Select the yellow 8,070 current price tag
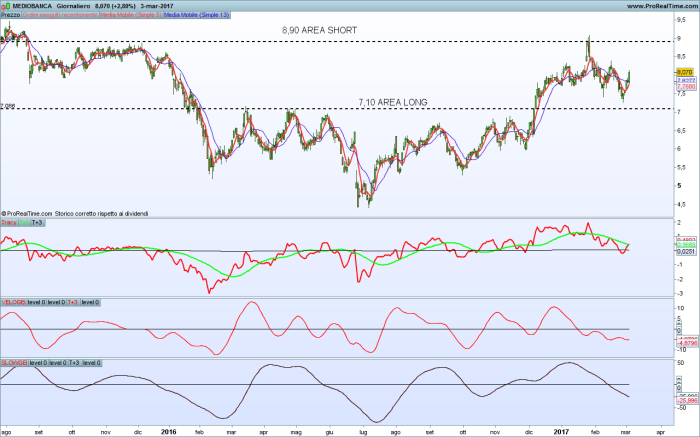This screenshot has width=700, height=437. 684,72
